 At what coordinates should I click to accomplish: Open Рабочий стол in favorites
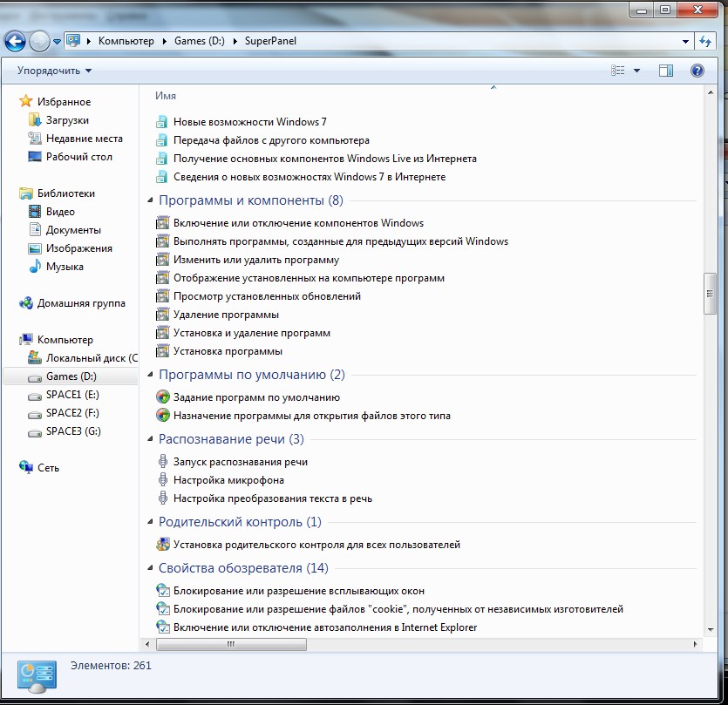[79, 157]
